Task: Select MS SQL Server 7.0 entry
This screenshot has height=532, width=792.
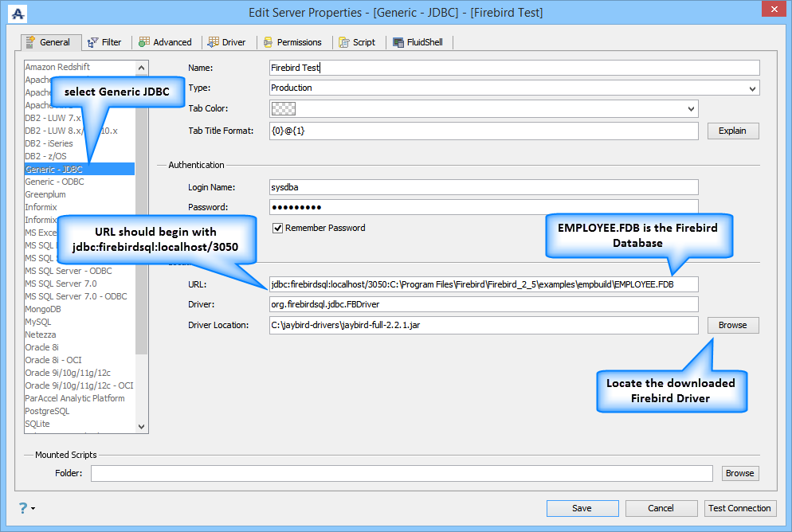Action: coord(80,284)
